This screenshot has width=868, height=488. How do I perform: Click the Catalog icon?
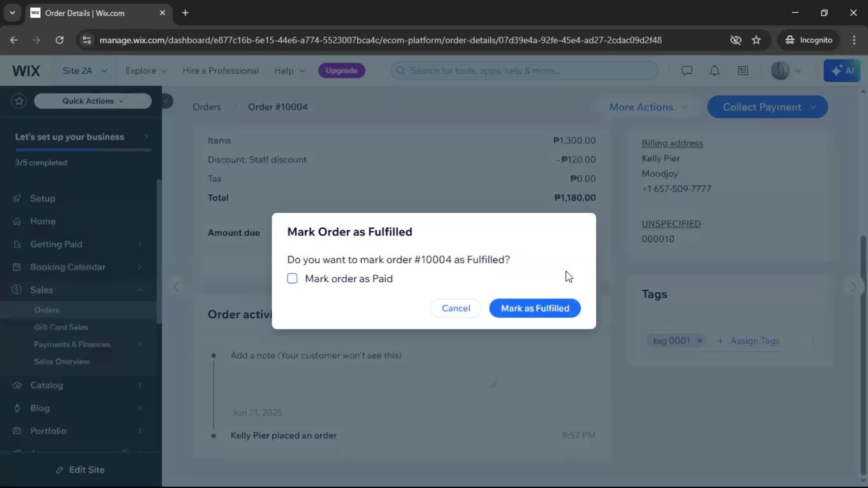click(17, 385)
